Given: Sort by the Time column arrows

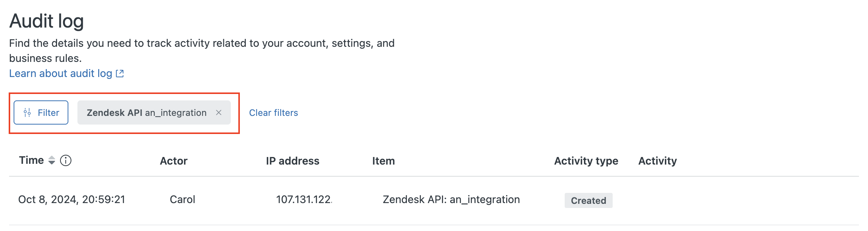Looking at the screenshot, I should 52,160.
